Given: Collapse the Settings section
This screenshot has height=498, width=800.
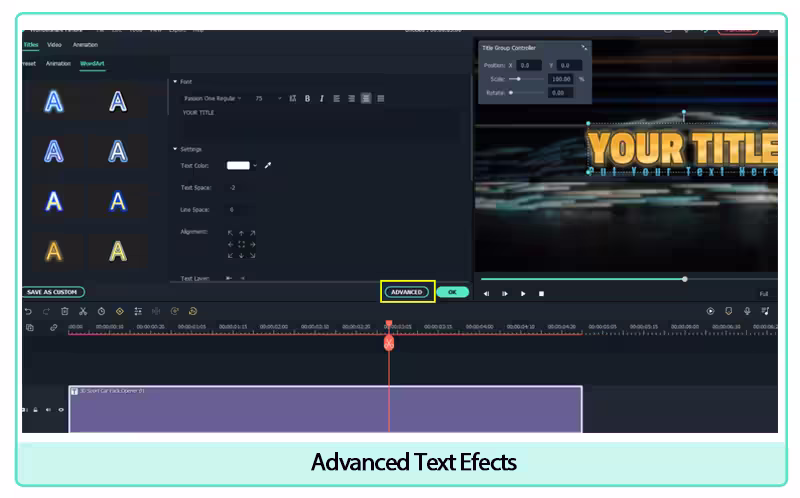Looking at the screenshot, I should click(x=175, y=149).
